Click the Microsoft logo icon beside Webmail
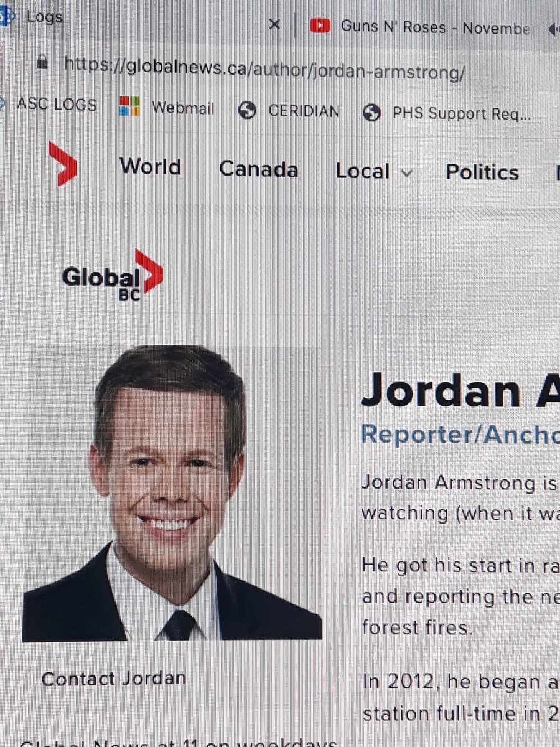 click(x=130, y=106)
